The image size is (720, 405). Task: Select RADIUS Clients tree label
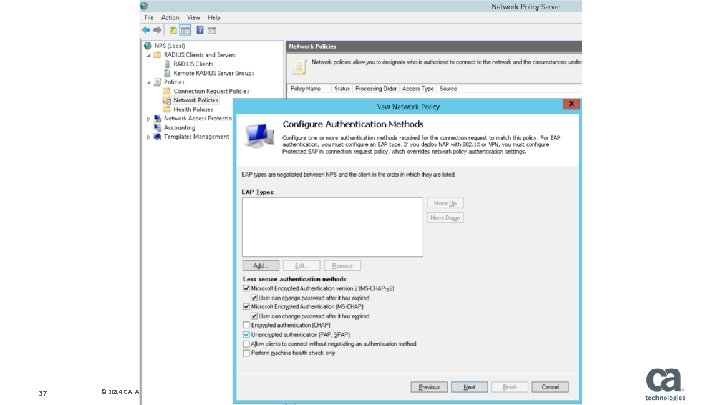click(193, 64)
